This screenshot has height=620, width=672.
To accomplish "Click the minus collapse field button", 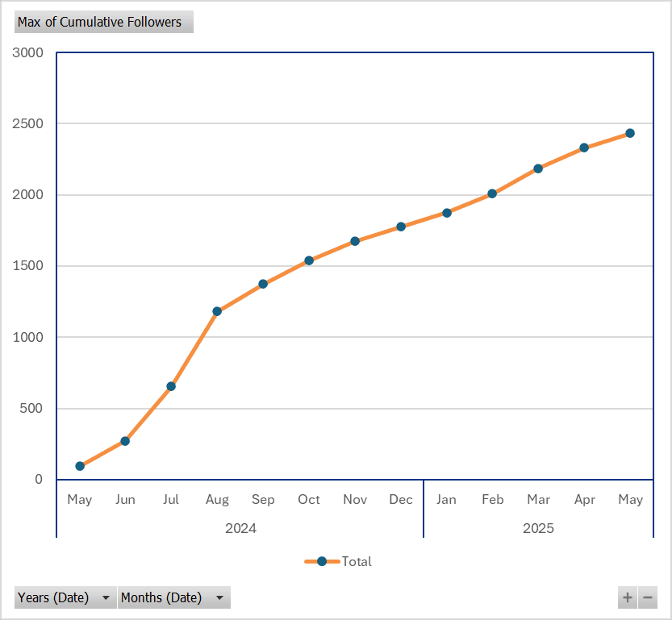I will tap(647, 598).
